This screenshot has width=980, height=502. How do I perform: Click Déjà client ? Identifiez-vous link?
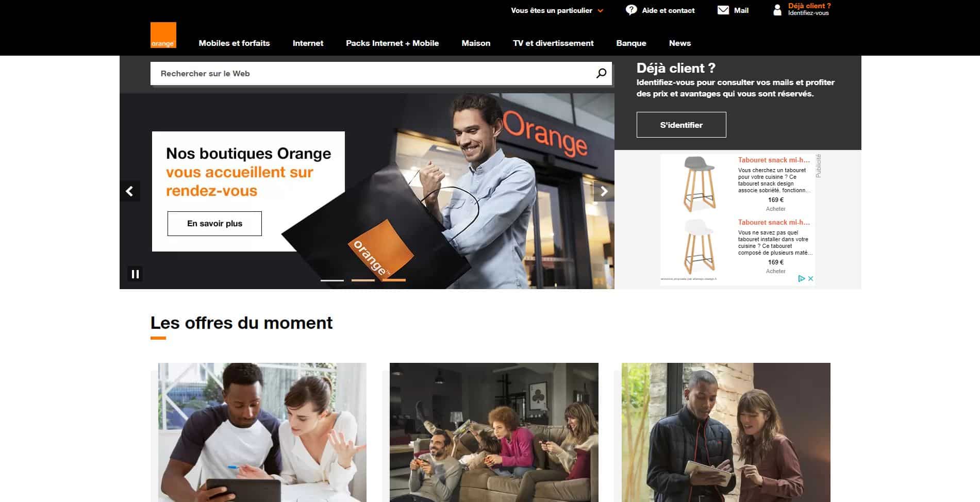pyautogui.click(x=809, y=9)
